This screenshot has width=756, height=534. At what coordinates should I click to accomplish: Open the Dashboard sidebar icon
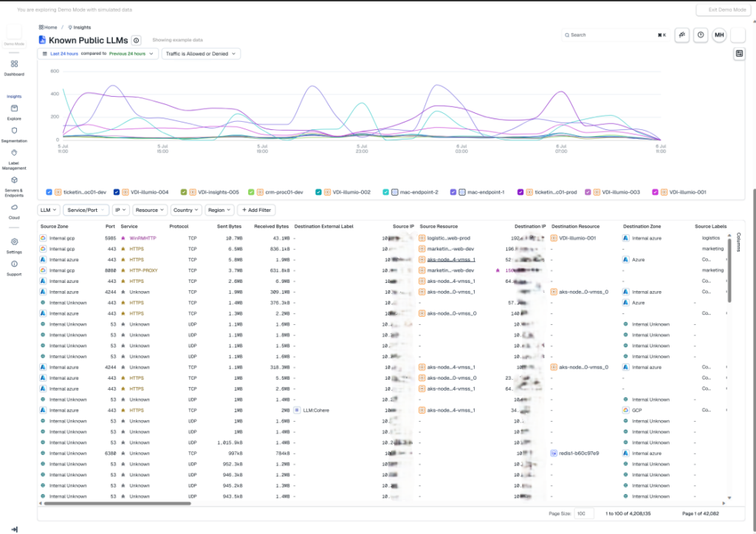[x=14, y=64]
